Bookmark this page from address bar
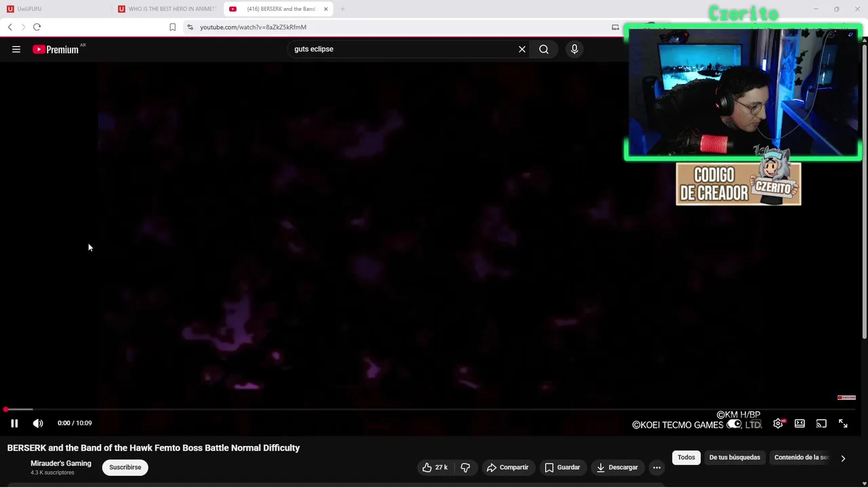Screen dimensions: 868x488 172,27
